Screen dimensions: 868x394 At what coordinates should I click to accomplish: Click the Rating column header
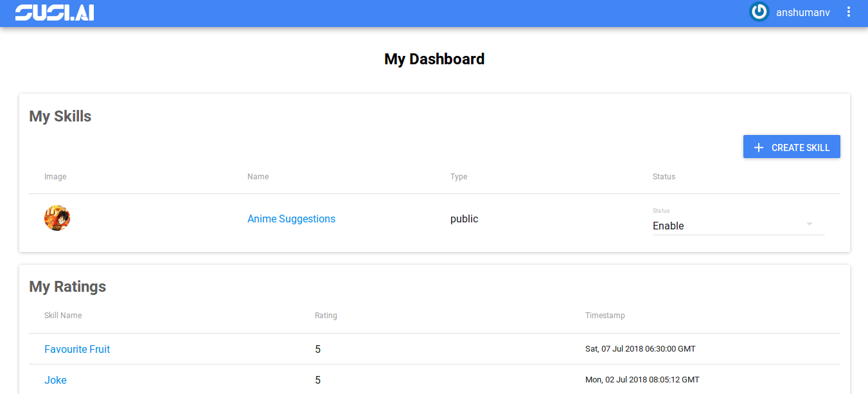tap(326, 316)
